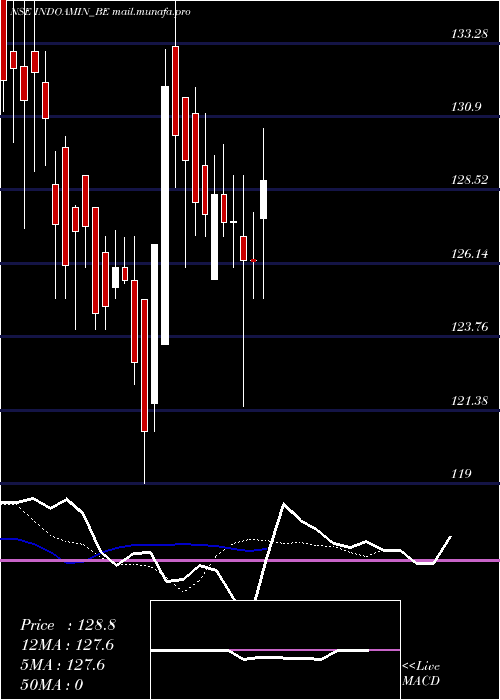Screen dimensions: 500x700
Task: Click the chart title 'NSE INDOAMIN_BE mail.munafa.pro'
Action: pyautogui.click(x=100, y=12)
